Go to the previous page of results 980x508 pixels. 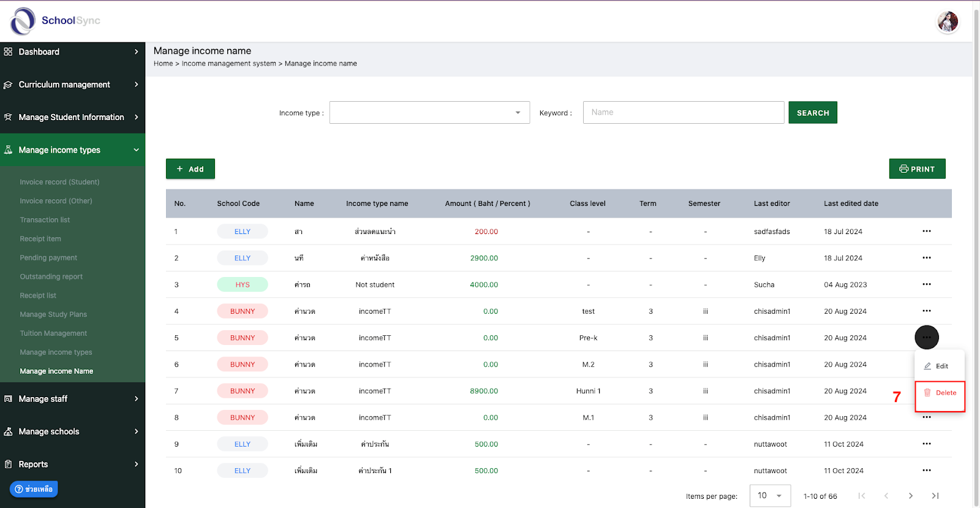click(x=886, y=496)
